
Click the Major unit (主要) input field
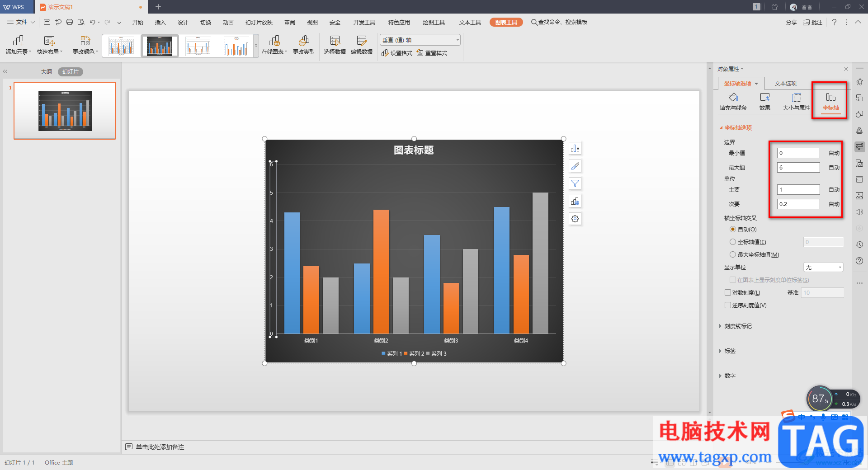[x=798, y=190]
